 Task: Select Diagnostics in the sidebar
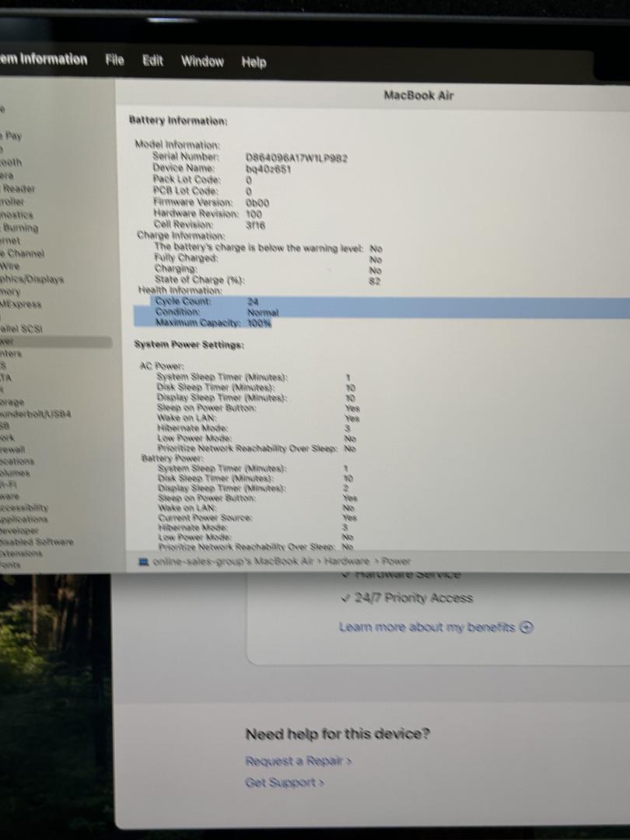pyautogui.click(x=16, y=215)
